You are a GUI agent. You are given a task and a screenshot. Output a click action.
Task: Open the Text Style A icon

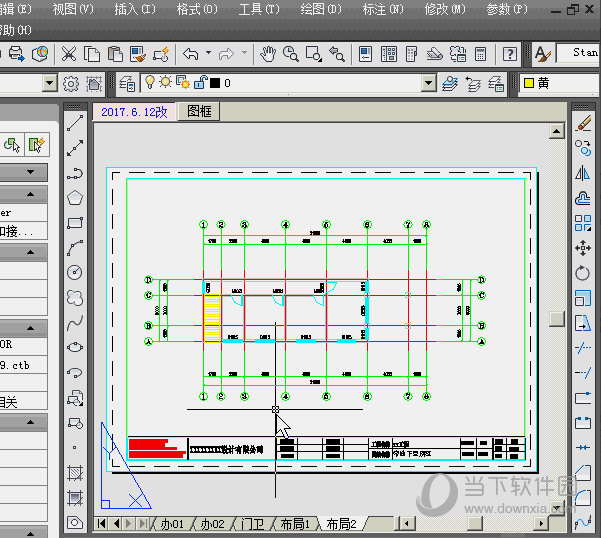(543, 54)
